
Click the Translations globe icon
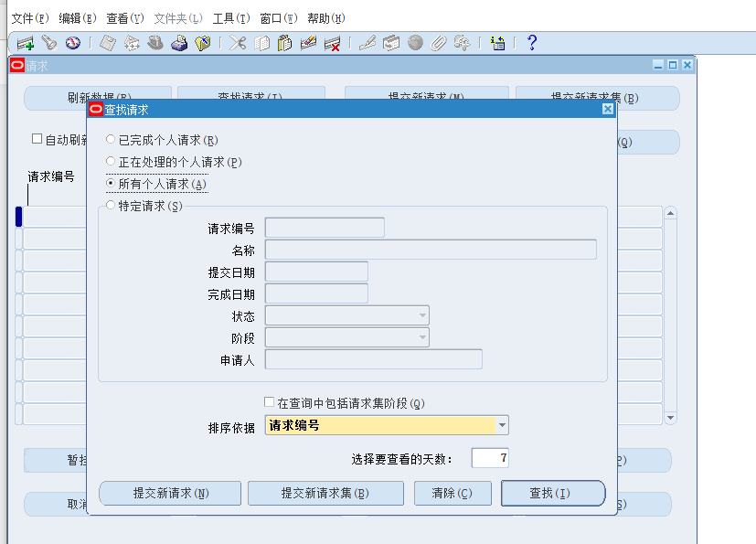click(416, 42)
